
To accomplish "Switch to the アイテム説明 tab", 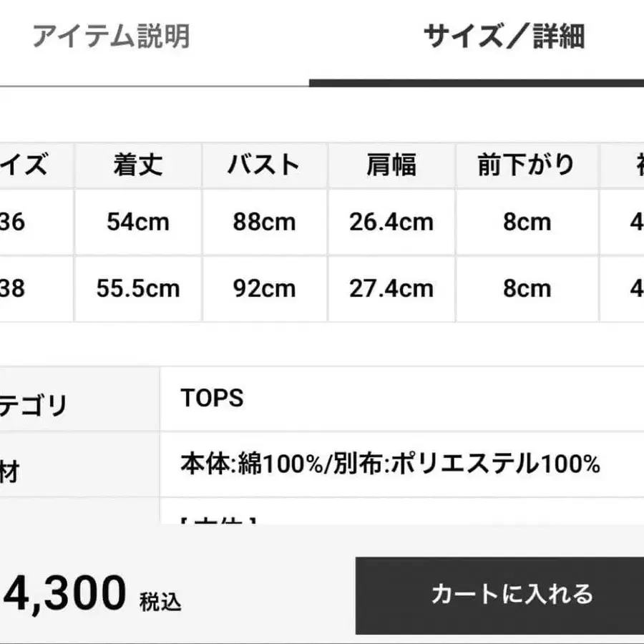I will click(111, 36).
